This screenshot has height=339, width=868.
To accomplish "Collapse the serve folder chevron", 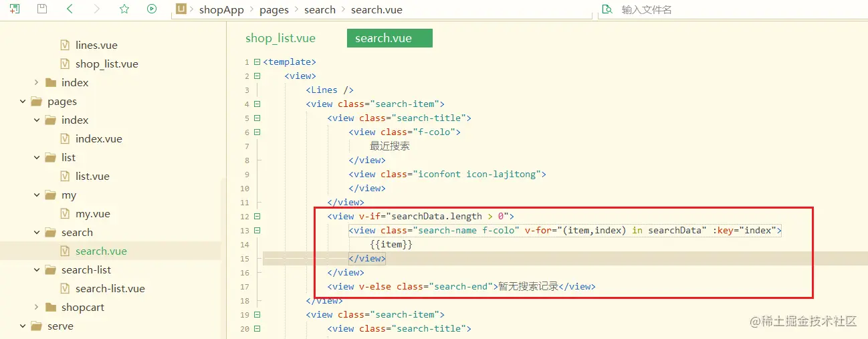I will click(x=23, y=326).
